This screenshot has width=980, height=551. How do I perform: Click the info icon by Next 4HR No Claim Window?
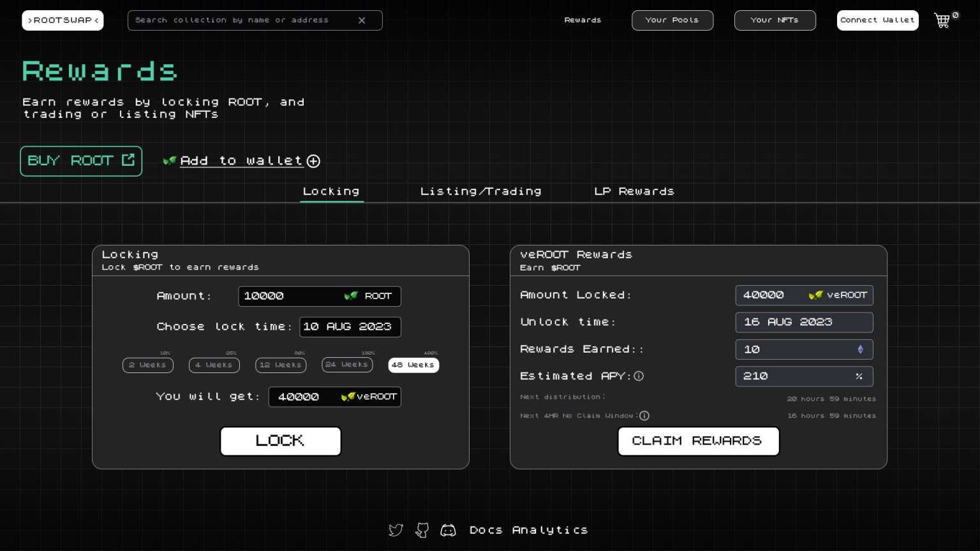point(644,416)
